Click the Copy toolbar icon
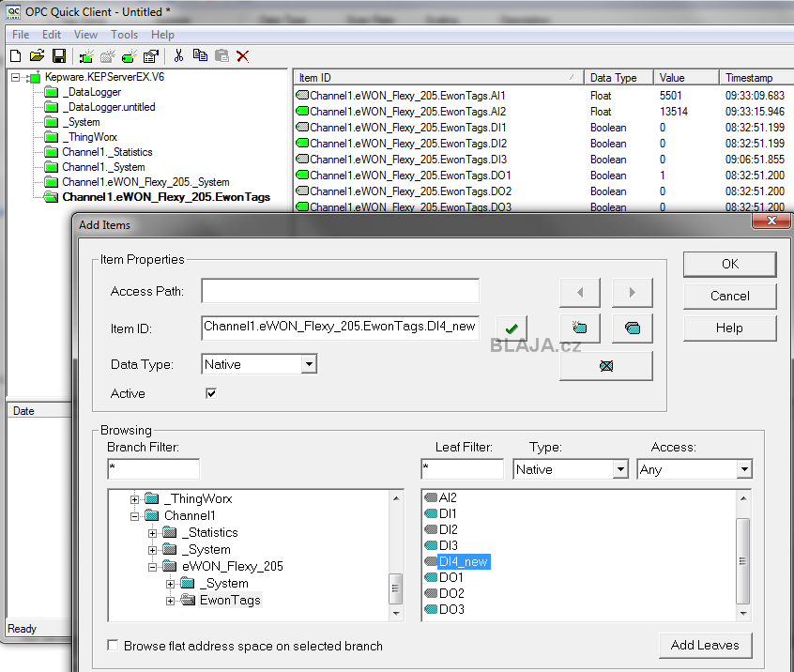The height and width of the screenshot is (672, 794). click(201, 55)
